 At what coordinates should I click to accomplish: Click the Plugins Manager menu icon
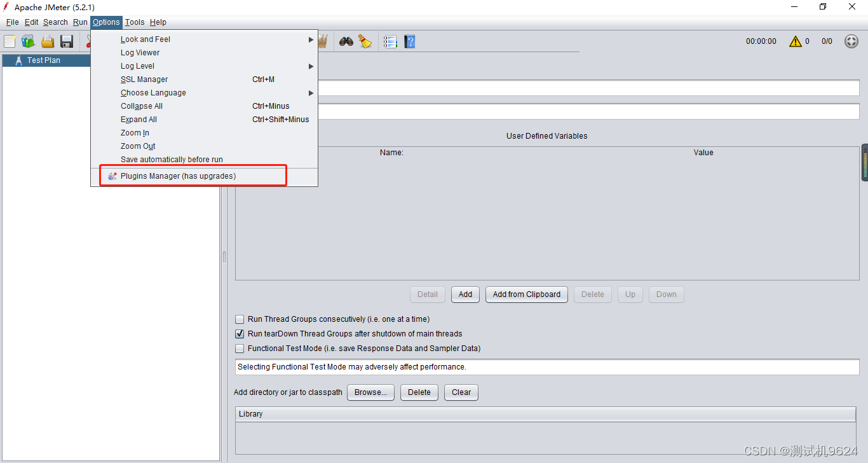point(112,176)
